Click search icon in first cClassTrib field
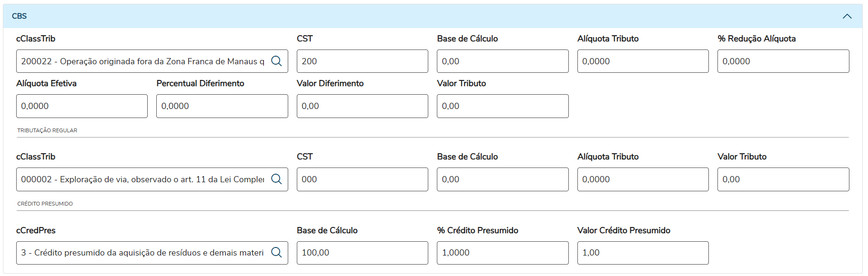 [x=276, y=61]
